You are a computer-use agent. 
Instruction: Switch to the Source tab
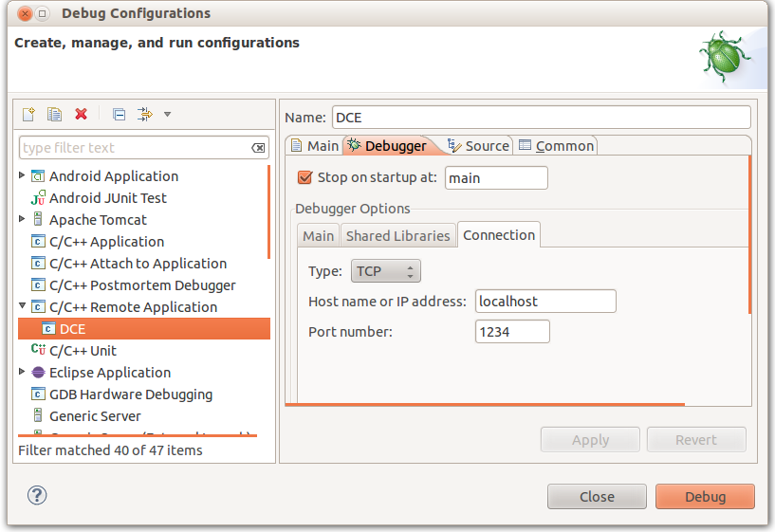pos(478,146)
